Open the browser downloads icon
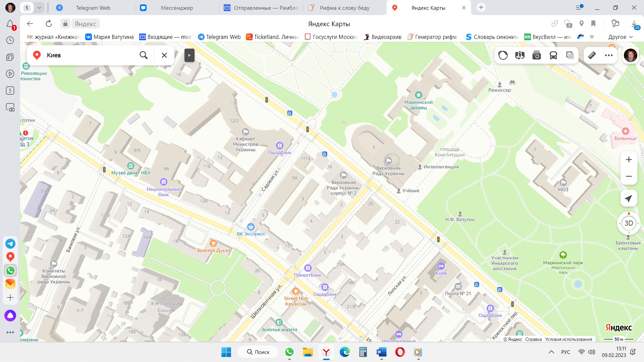Screen dimensions: 644x362 [634, 24]
